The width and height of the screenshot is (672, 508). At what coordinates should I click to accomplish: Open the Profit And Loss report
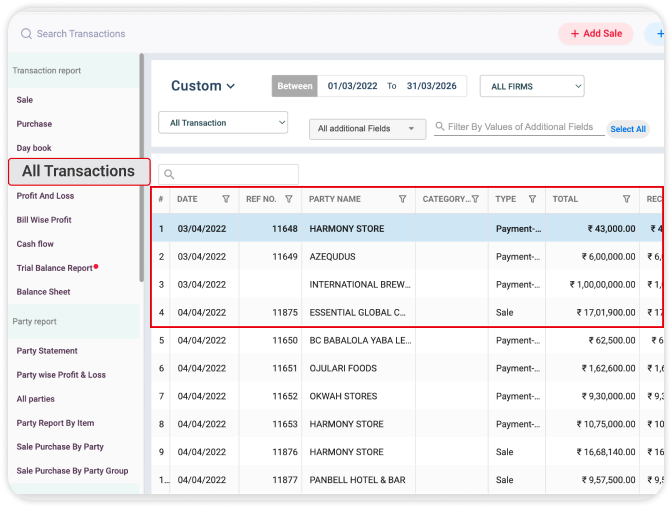(x=45, y=196)
